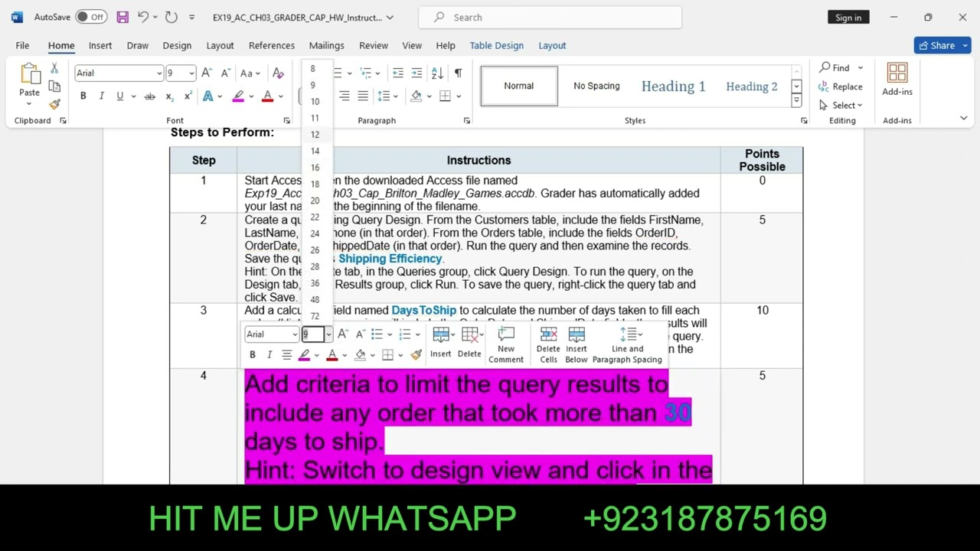Apply strikethrough in the ribbon
Viewport: 980px width, 551px height.
(149, 96)
